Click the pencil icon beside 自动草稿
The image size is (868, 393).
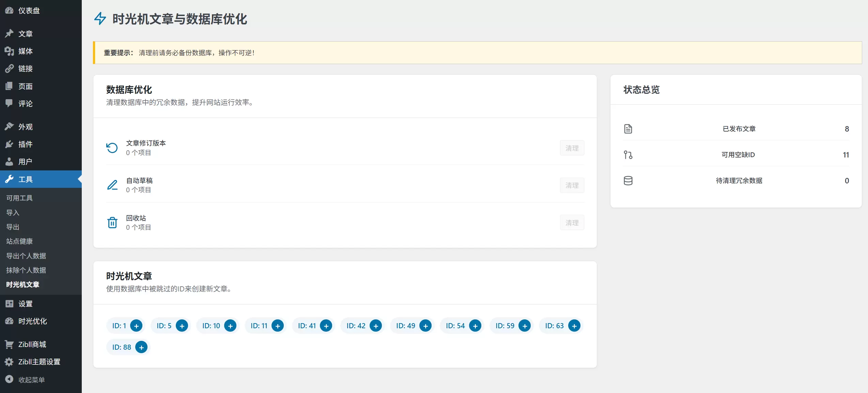[x=112, y=185]
